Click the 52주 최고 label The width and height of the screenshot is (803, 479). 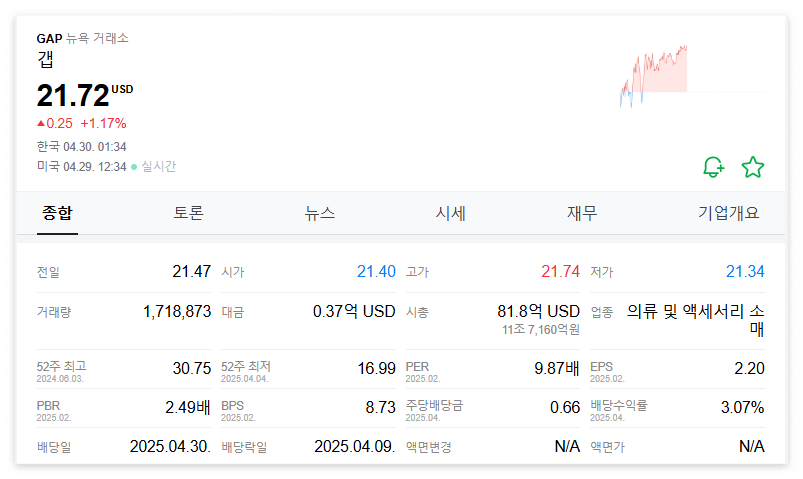pyautogui.click(x=61, y=366)
